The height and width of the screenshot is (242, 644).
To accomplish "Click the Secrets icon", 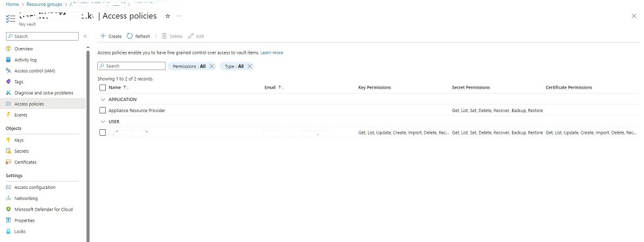I will pos(8,151).
